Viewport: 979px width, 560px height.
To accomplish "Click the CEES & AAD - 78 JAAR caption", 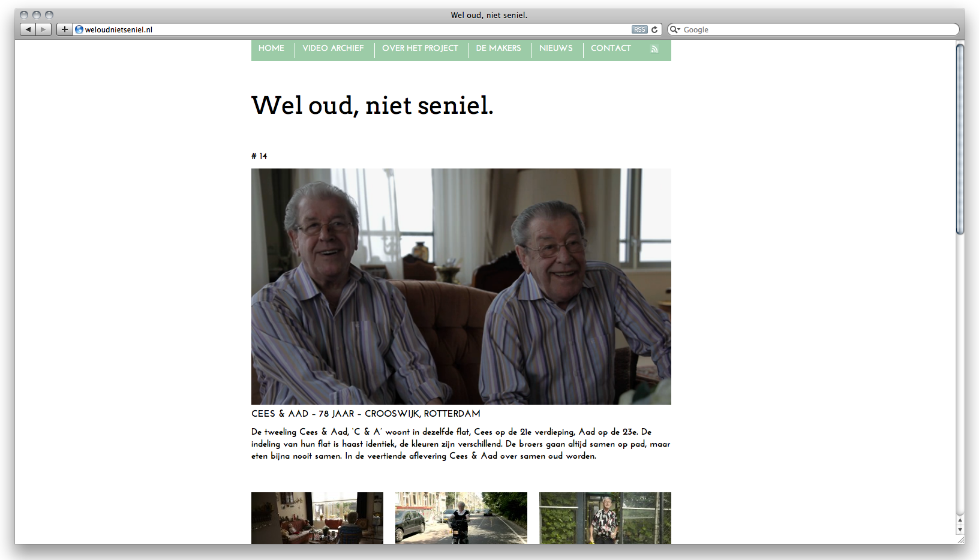I will (x=366, y=414).
